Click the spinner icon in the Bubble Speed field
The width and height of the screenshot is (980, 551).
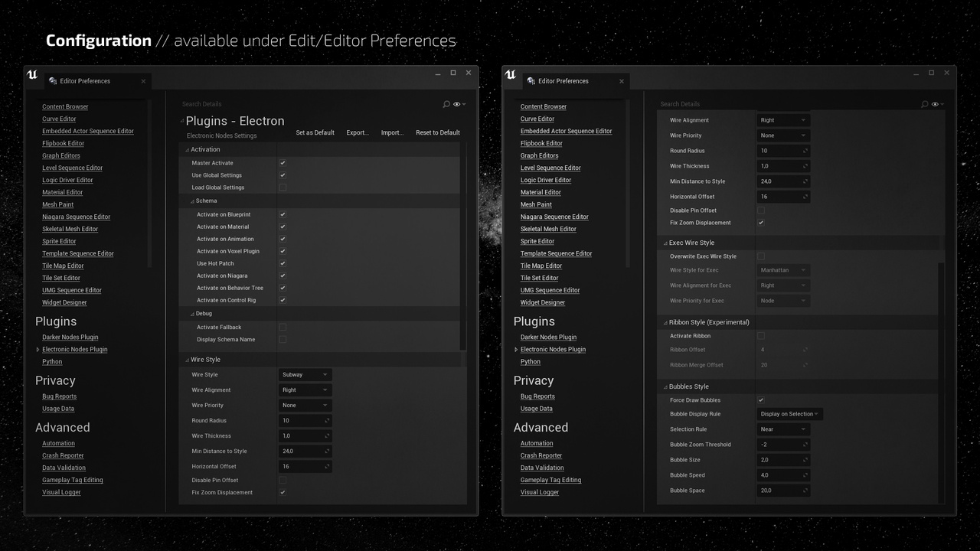point(805,475)
